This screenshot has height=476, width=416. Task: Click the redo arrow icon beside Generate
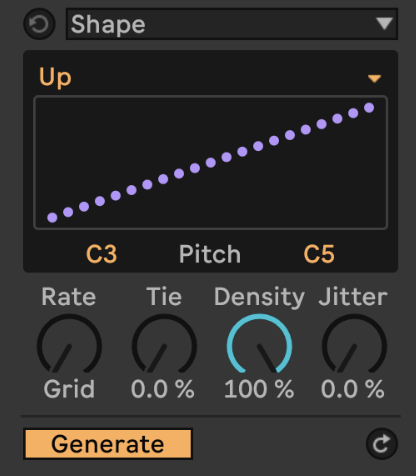point(382,444)
